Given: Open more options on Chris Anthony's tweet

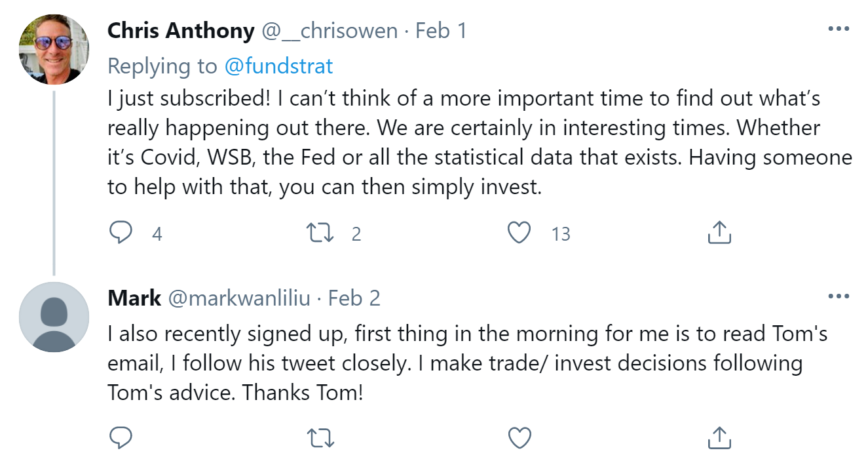Looking at the screenshot, I should pos(839,29).
